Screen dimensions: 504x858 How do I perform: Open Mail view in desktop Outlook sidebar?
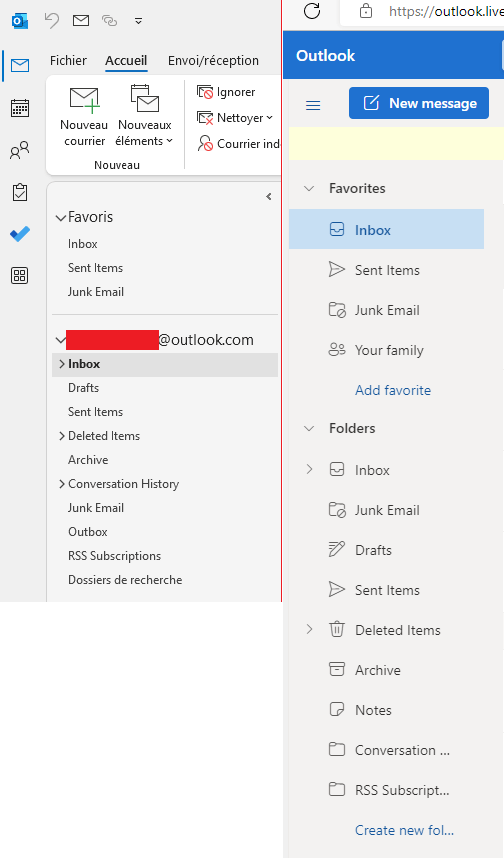pos(20,66)
